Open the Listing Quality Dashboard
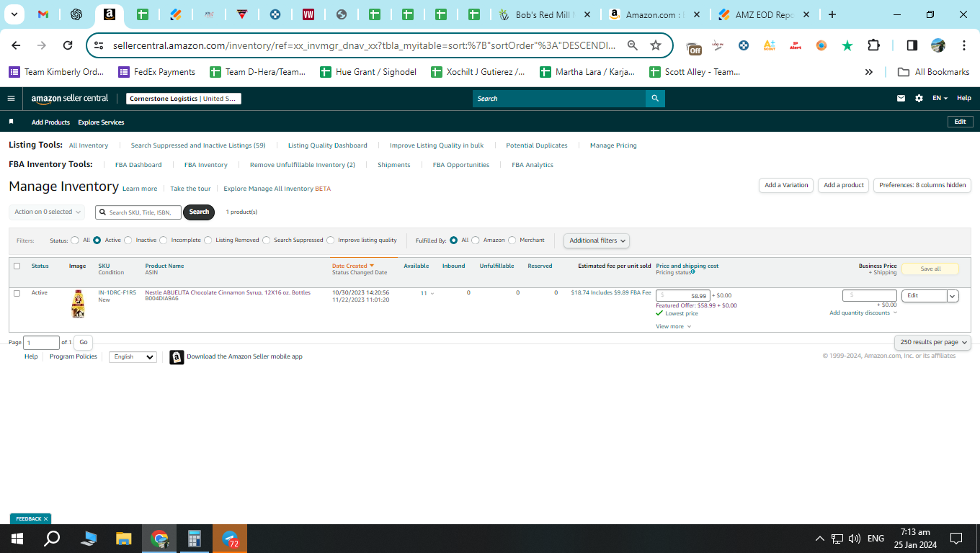Screen dimensions: 980x553 point(328,145)
